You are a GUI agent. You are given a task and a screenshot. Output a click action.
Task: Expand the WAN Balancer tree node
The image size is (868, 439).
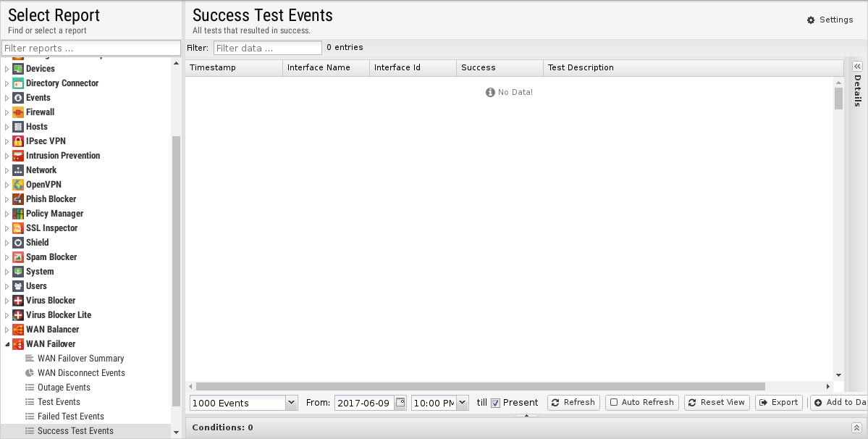pyautogui.click(x=7, y=330)
